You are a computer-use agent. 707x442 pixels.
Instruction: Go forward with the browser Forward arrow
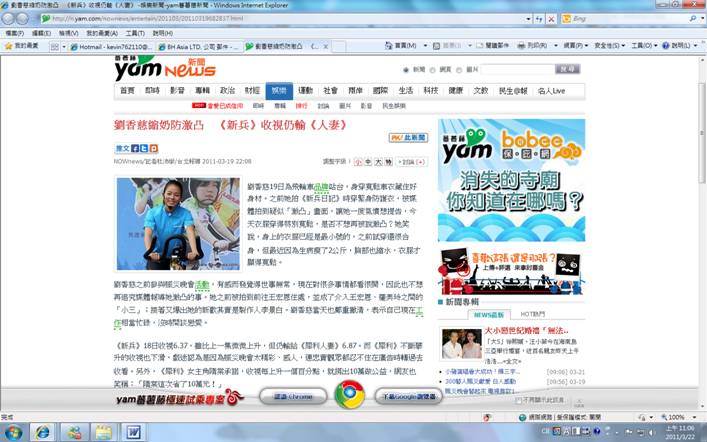tap(23, 18)
